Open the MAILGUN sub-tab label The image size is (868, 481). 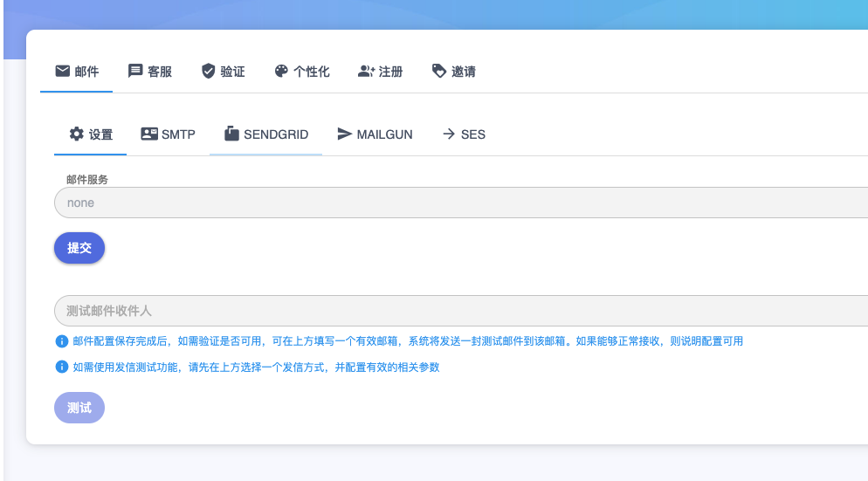[x=385, y=134]
